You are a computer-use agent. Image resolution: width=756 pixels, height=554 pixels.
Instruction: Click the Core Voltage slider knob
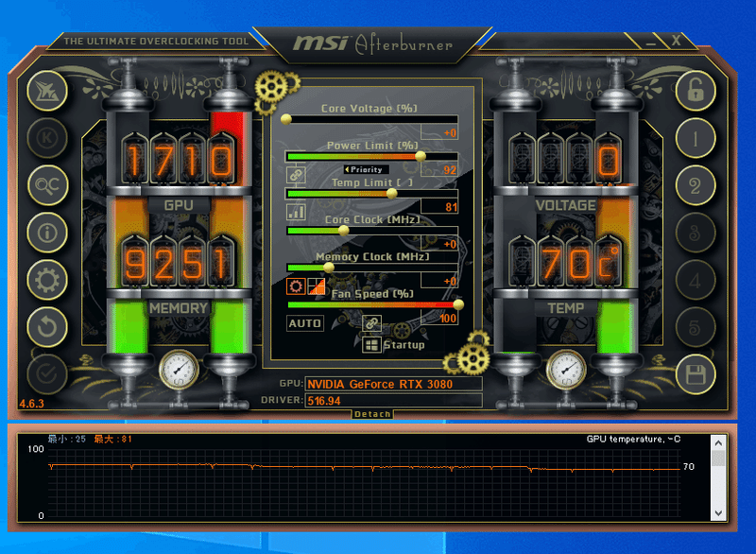[x=286, y=119]
